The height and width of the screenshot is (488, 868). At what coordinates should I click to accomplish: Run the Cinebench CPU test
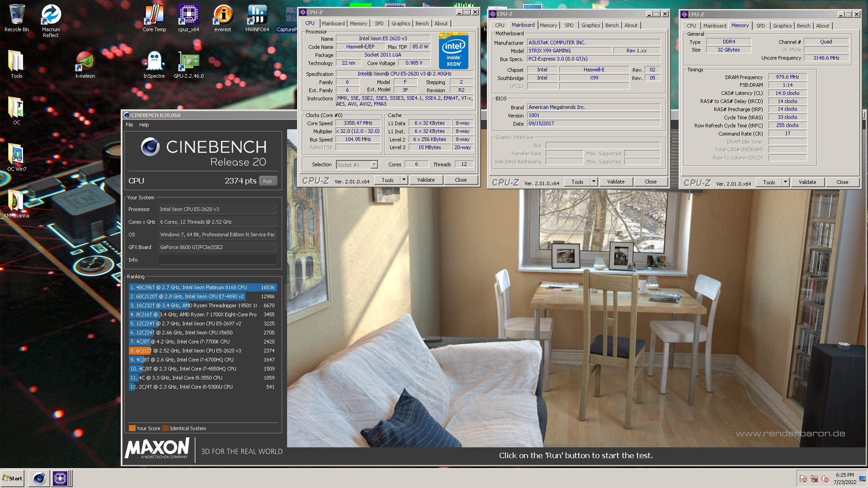point(268,181)
